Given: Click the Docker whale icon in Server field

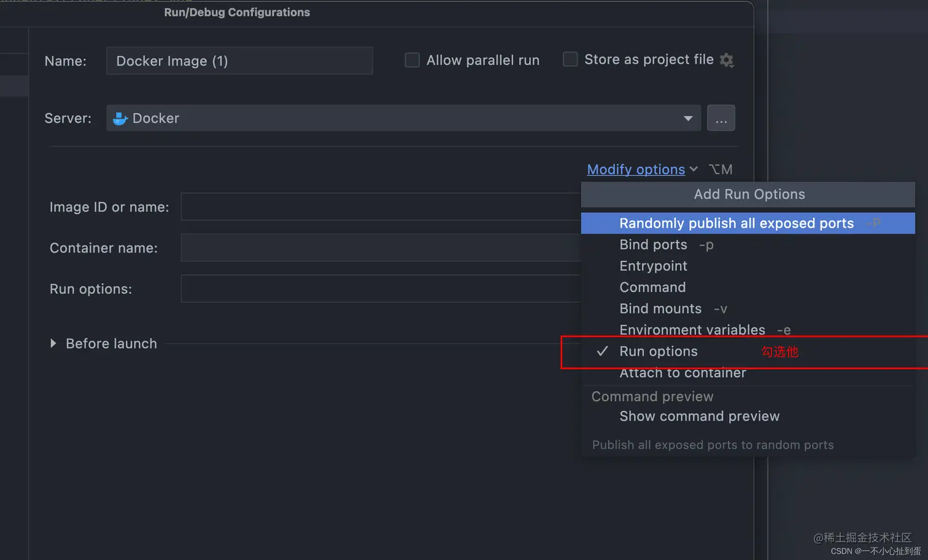Looking at the screenshot, I should (x=120, y=118).
